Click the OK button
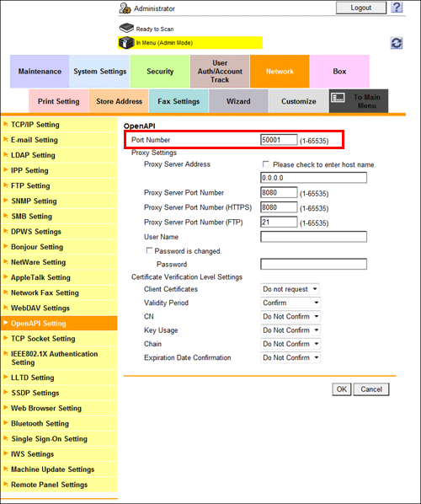Image resolution: width=421 pixels, height=504 pixels. coord(342,389)
